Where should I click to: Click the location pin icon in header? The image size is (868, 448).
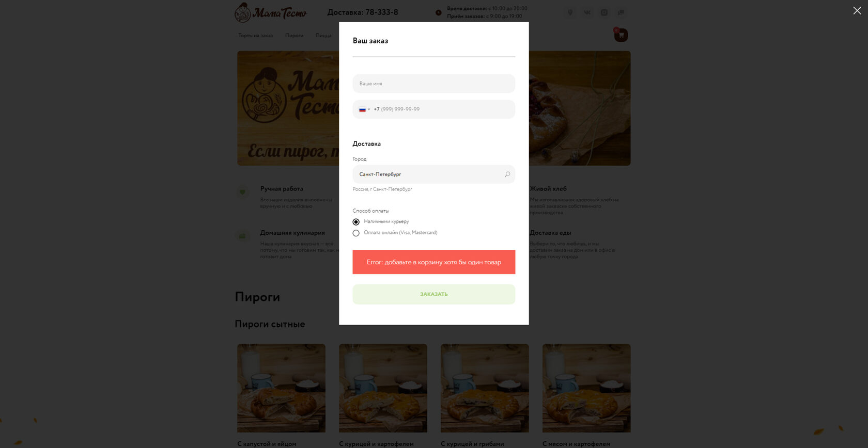(x=570, y=12)
